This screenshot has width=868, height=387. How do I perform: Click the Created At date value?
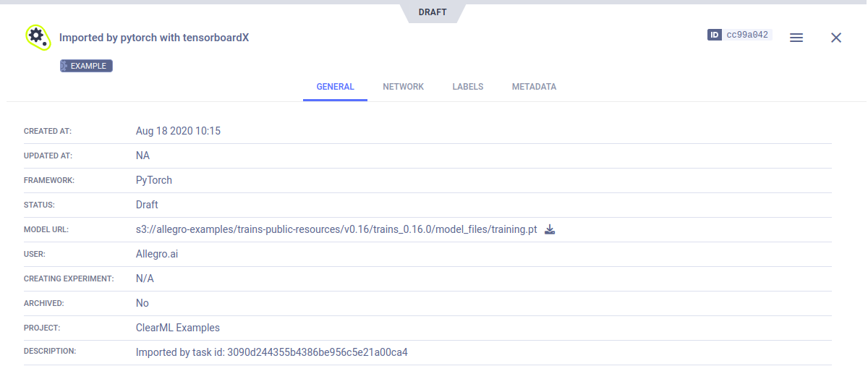click(x=178, y=131)
